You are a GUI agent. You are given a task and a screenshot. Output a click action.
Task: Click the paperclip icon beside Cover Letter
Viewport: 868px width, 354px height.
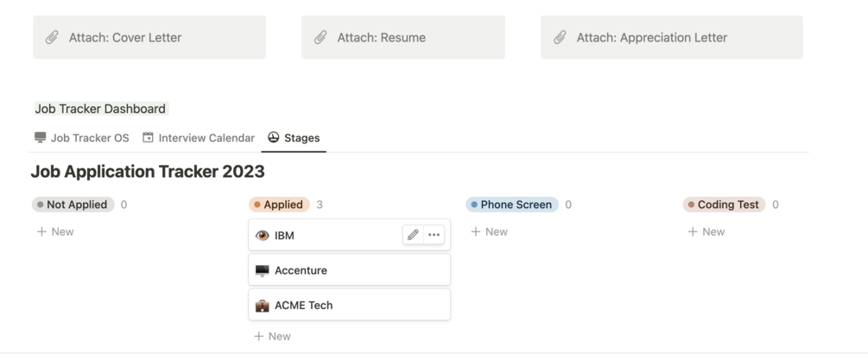pyautogui.click(x=52, y=38)
